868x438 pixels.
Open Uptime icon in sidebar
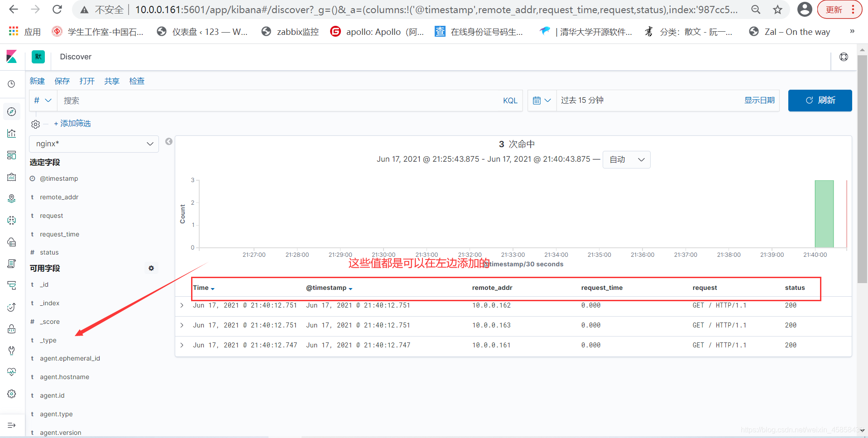[x=12, y=307]
